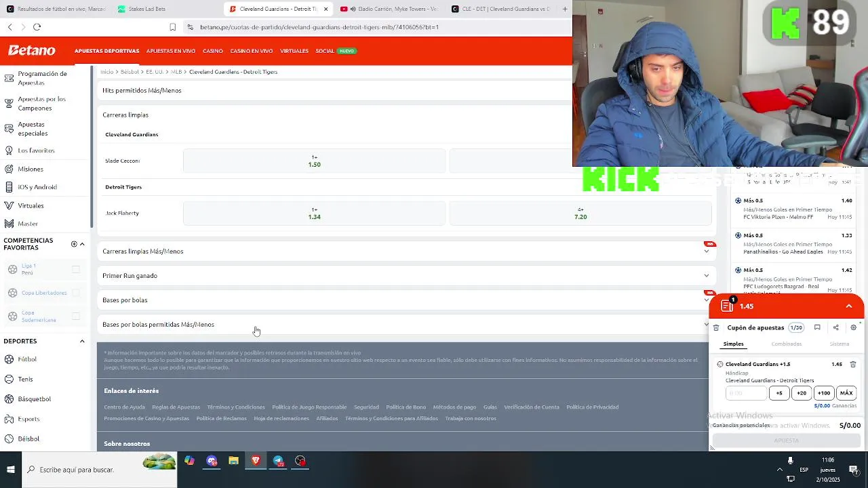Switch to Combinadas bet slip tab
Viewport: 868px width, 488px height.
[x=787, y=344]
